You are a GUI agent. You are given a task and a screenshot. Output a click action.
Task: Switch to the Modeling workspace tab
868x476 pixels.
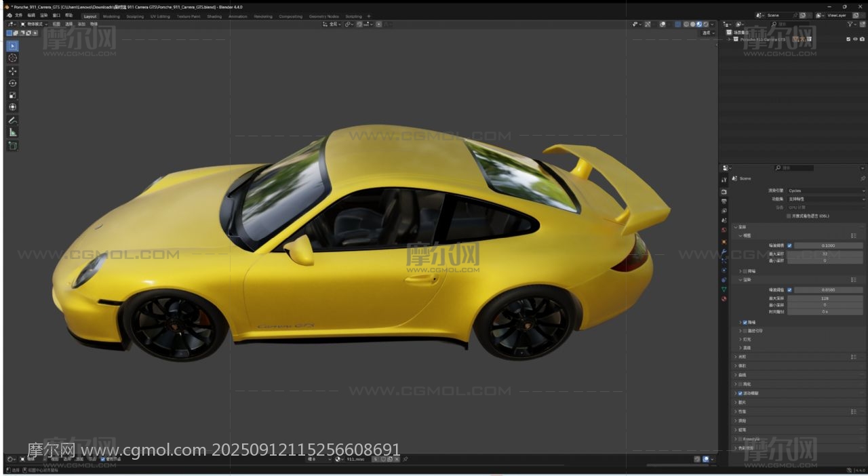point(111,16)
